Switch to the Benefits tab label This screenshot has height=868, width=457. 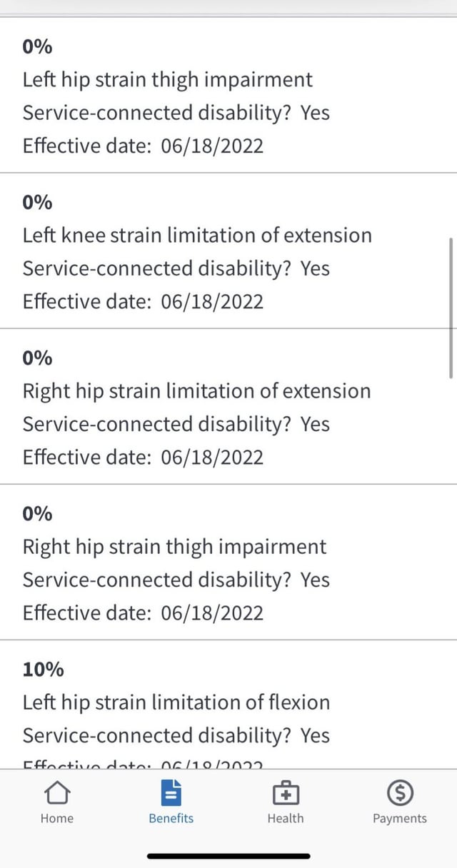tap(171, 819)
